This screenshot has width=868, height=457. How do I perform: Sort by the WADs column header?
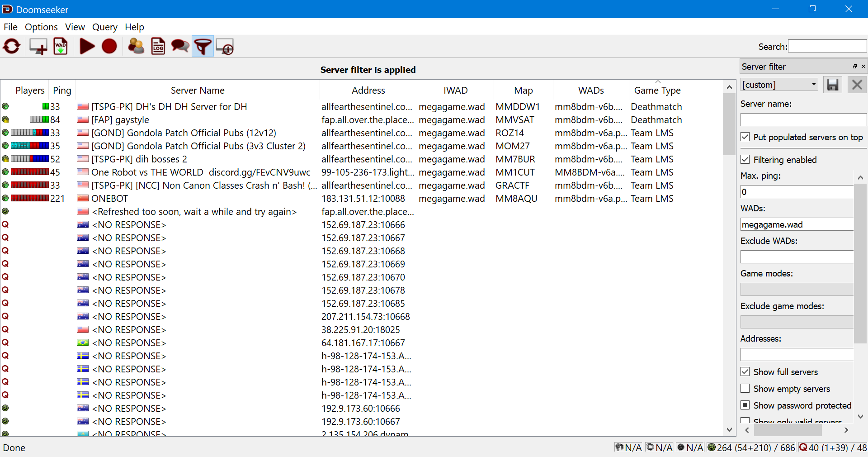591,90
